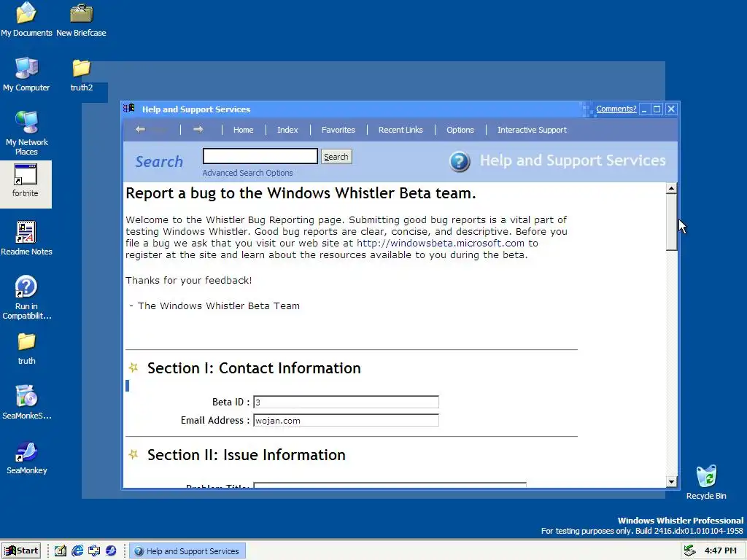Open Internet Explorer from quick launch
The width and height of the screenshot is (747, 560).
pos(77,551)
